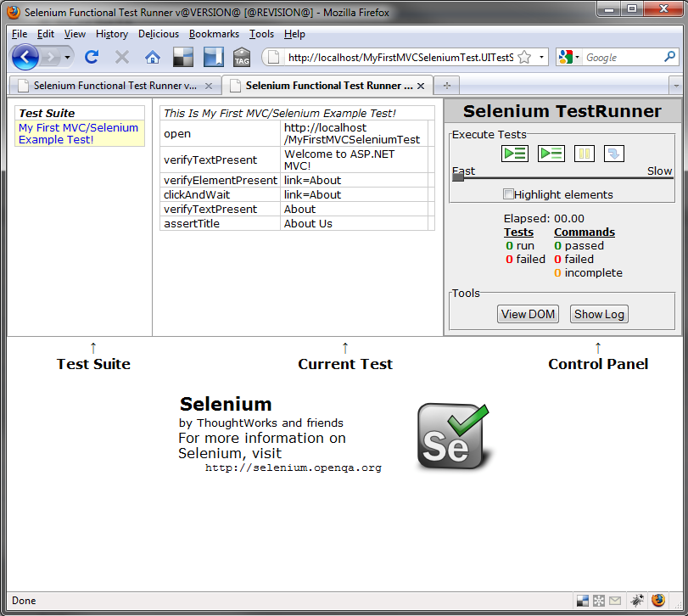
Task: Open the Bookmarks menu
Action: point(214,34)
